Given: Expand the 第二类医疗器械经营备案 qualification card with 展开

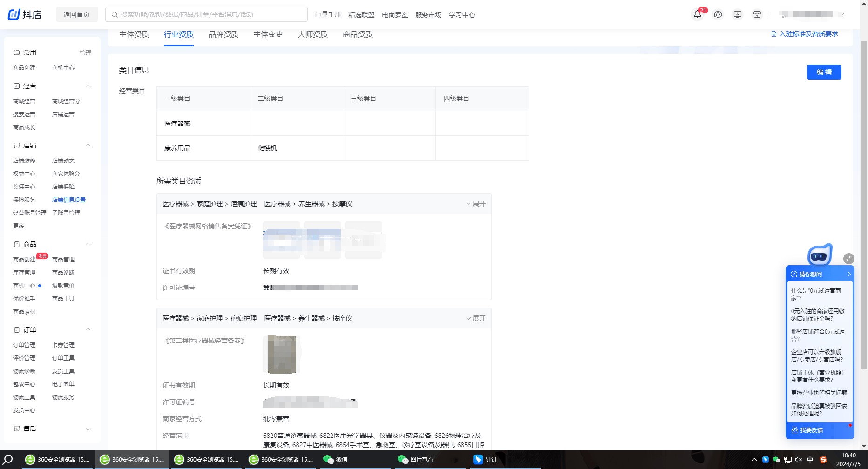Looking at the screenshot, I should click(476, 318).
